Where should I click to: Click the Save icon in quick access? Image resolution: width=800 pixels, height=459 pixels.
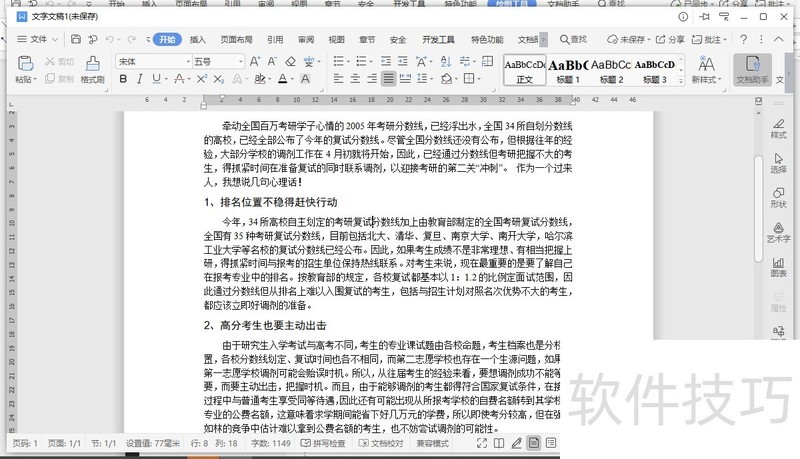[x=76, y=39]
